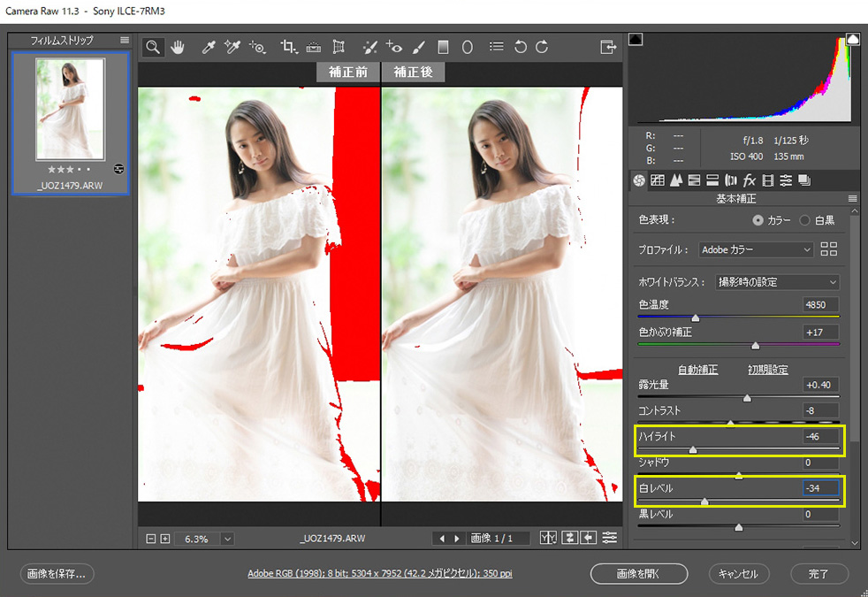Viewport: 868px width, 597px height.
Task: Click the 画像を開く button
Action: (x=638, y=574)
